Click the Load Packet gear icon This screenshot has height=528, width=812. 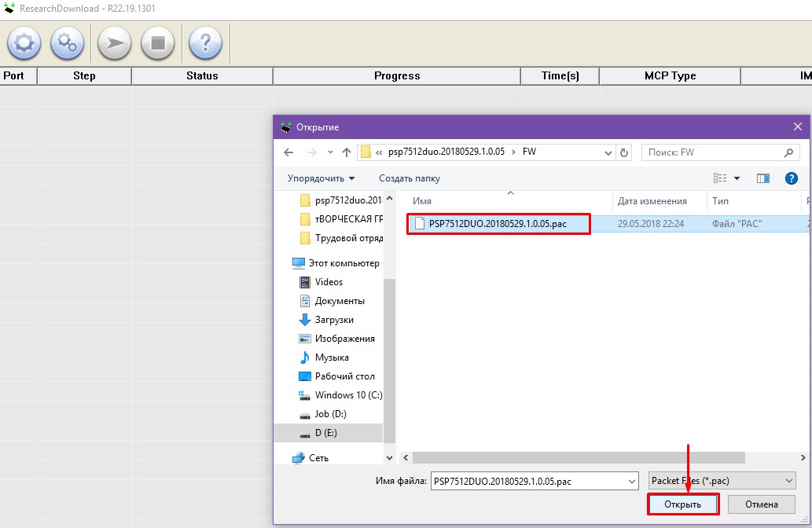click(24, 43)
